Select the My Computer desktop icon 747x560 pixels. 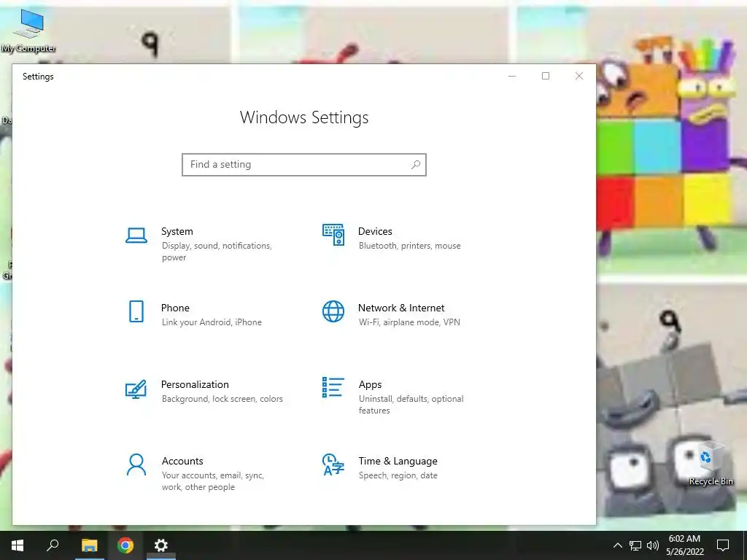point(28,31)
